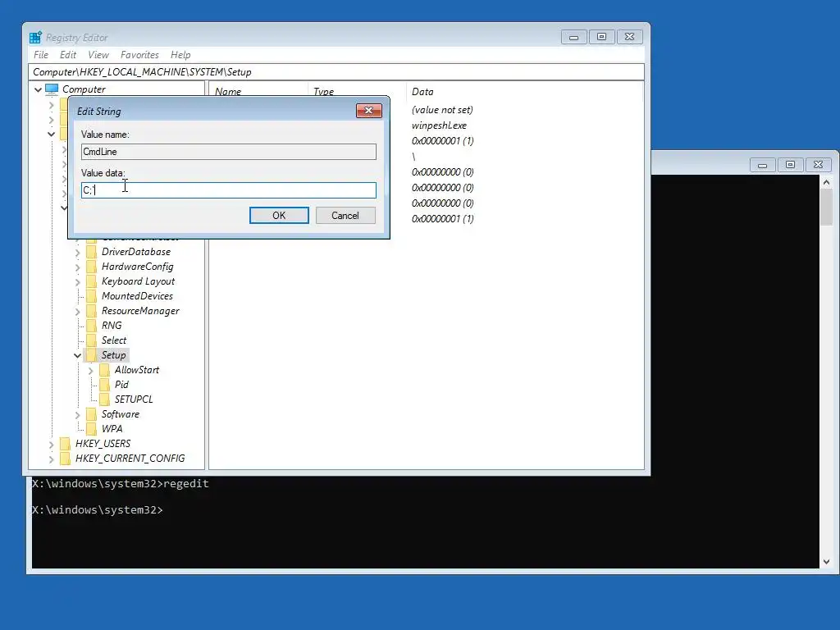Image resolution: width=840 pixels, height=630 pixels.
Task: Open the File menu
Action: (41, 55)
